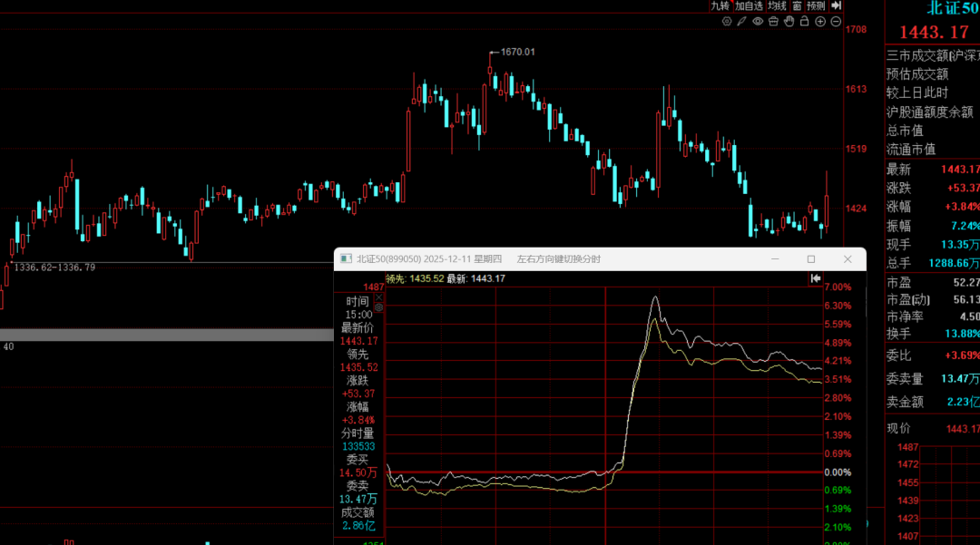Collapse side panel with top-right arrow icon
Screen dimensions: 980x545
point(837,5)
